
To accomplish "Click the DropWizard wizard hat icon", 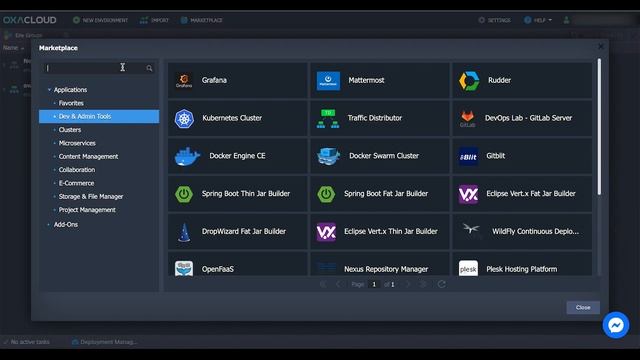I will (x=184, y=232).
